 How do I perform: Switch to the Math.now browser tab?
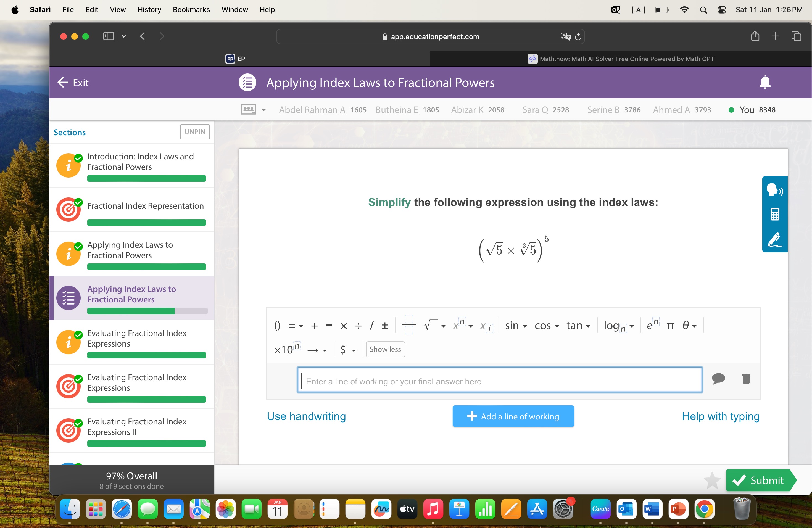[621, 59]
